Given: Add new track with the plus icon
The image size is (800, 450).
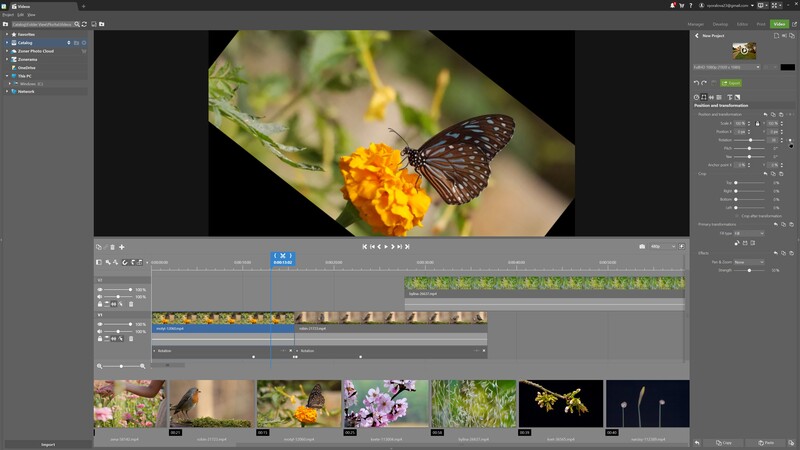Looking at the screenshot, I should point(121,247).
